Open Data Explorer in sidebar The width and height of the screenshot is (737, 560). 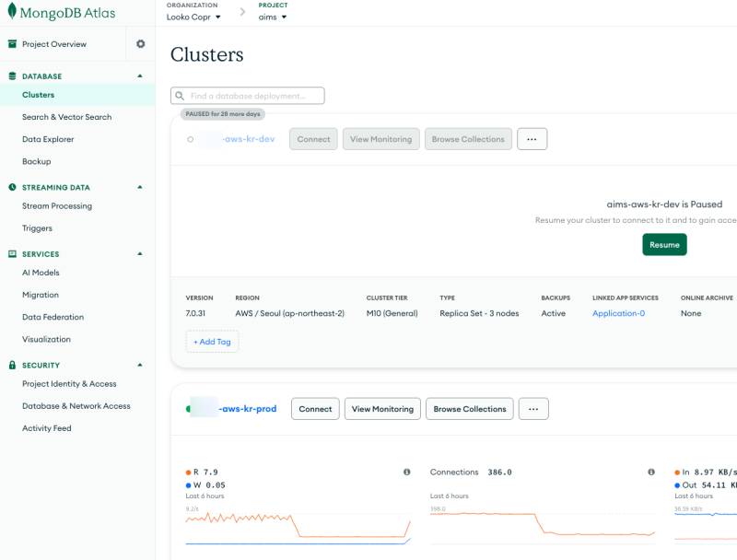point(48,140)
